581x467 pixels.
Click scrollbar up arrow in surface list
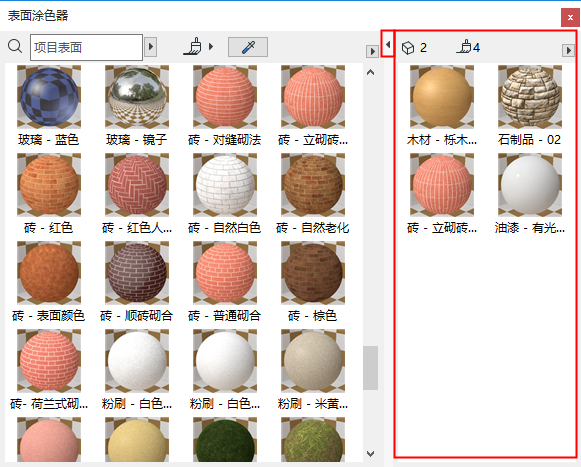(x=370, y=72)
